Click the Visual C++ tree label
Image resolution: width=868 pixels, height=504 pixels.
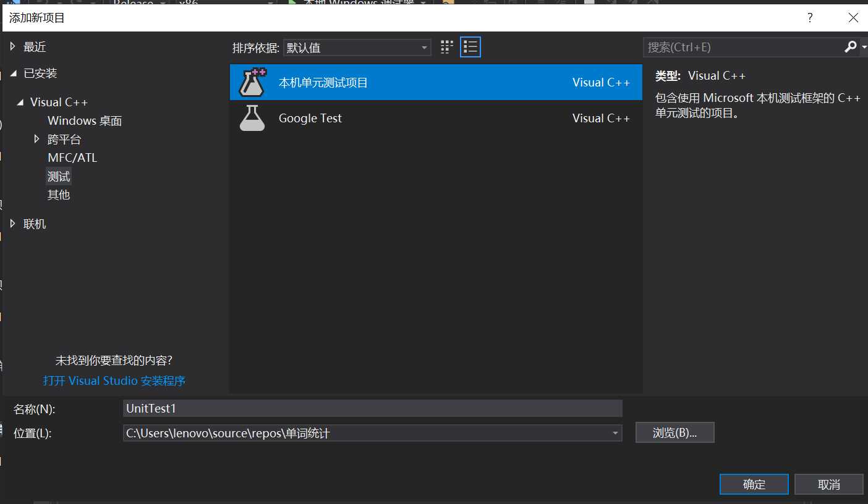click(59, 103)
